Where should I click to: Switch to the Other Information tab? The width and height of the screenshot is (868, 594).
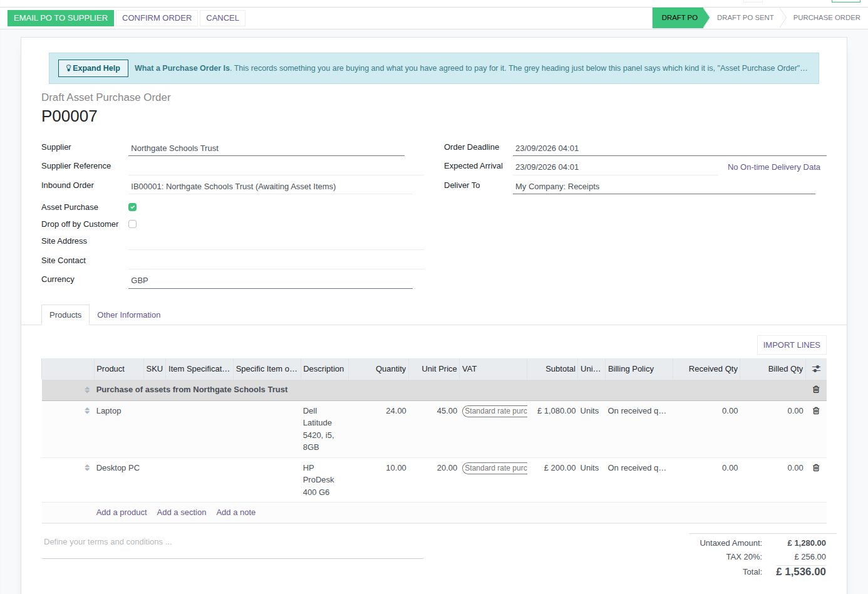tap(129, 315)
